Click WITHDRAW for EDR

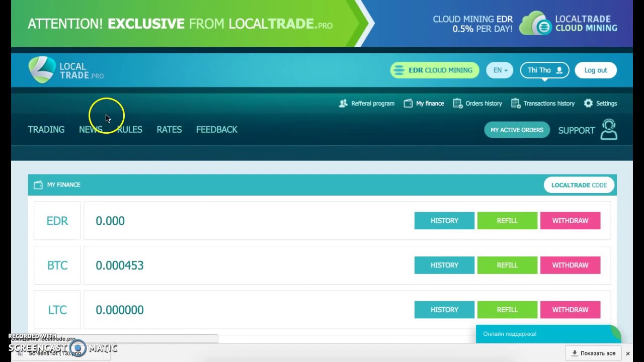click(570, 221)
